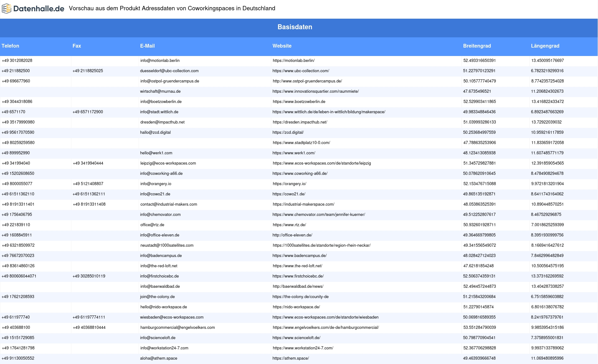Click the Fax column header
Screen dimensions: 598x364
point(77,46)
